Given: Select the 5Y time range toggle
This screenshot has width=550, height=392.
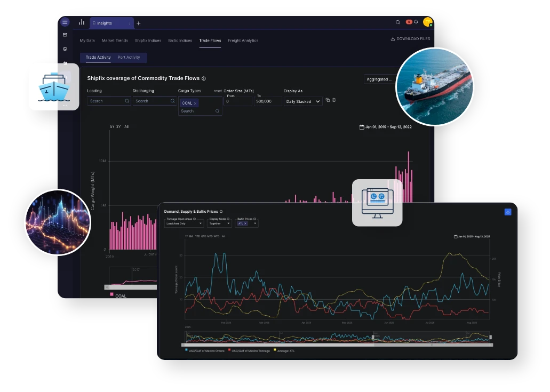Looking at the screenshot, I should [x=111, y=126].
